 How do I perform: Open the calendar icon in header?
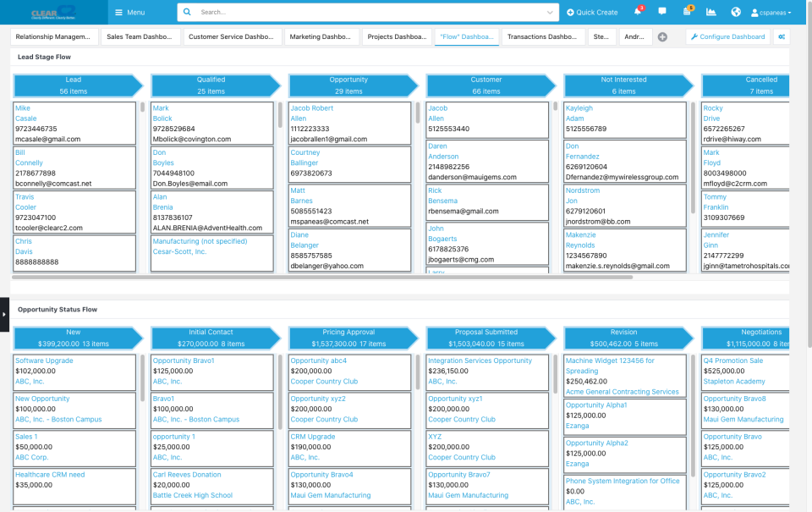(x=687, y=11)
